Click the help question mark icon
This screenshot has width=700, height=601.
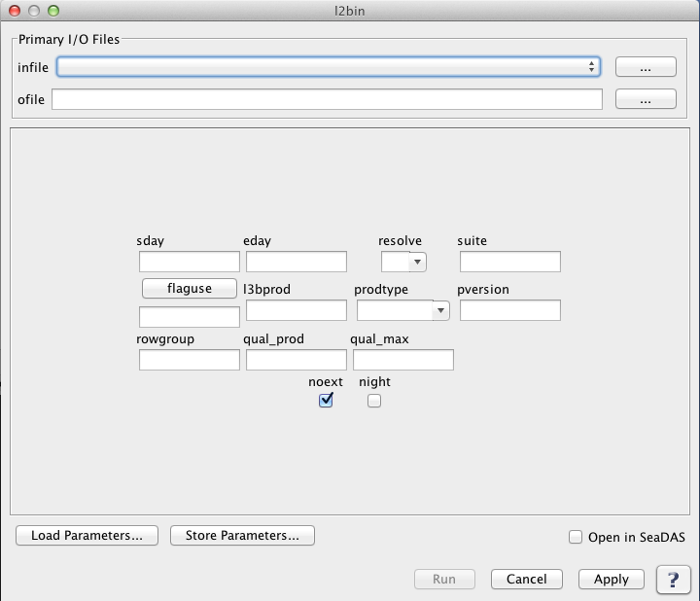point(673,580)
